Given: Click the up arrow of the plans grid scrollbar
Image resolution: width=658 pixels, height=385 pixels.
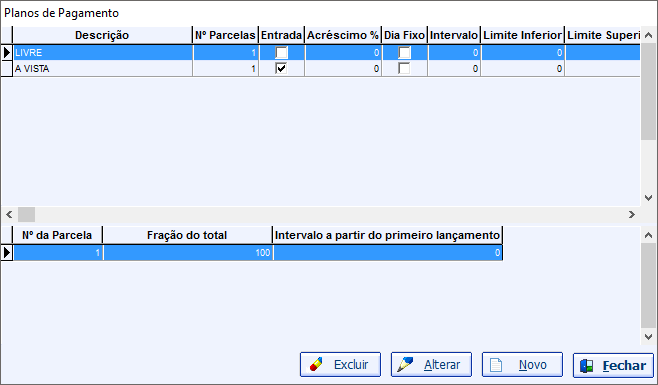Looking at the screenshot, I should click(x=648, y=35).
